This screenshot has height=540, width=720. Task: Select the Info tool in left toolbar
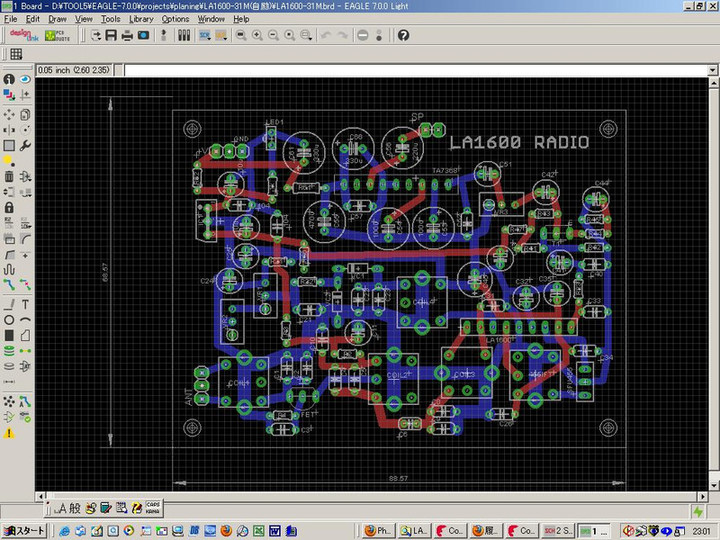coord(9,79)
